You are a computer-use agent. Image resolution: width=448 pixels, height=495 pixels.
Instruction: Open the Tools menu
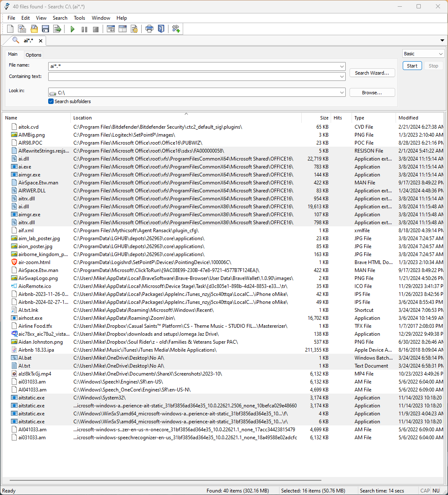coord(79,18)
